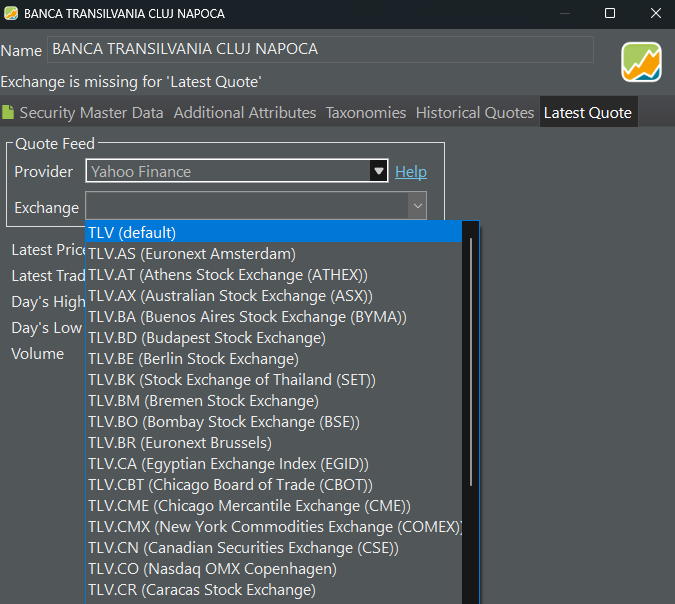
Task: Click the app icon in title bar
Action: click(11, 13)
